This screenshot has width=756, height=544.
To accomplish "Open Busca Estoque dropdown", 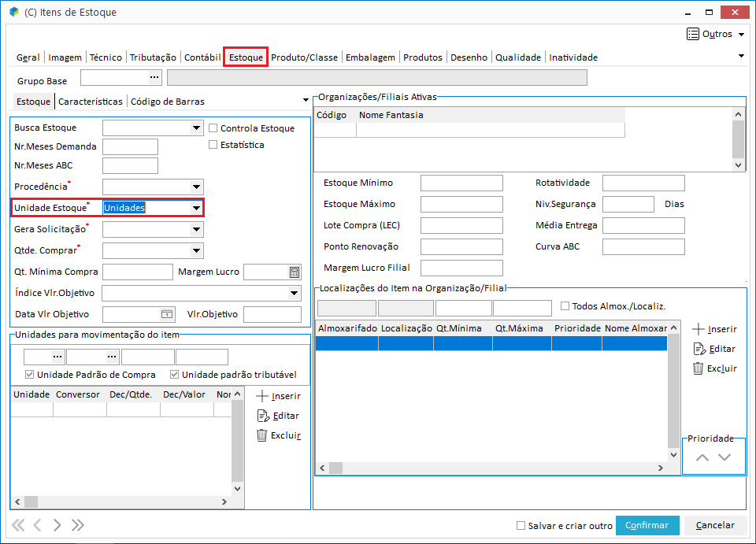I will pos(196,128).
